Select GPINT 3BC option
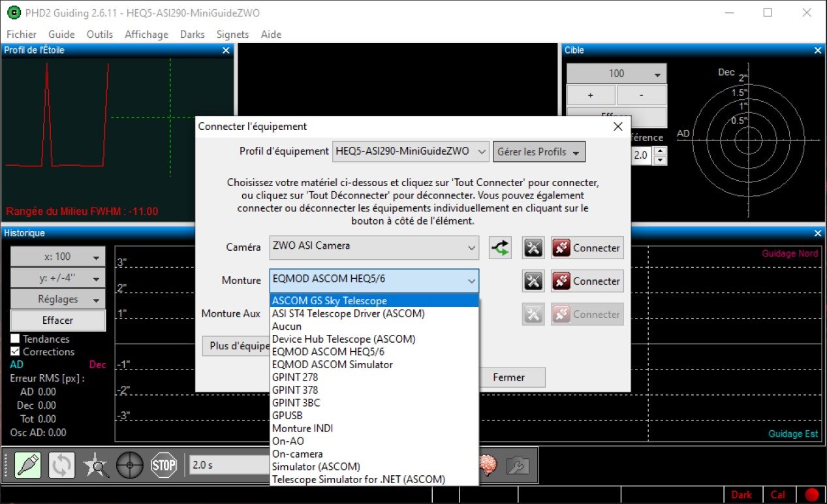827x504 pixels. pos(374,403)
